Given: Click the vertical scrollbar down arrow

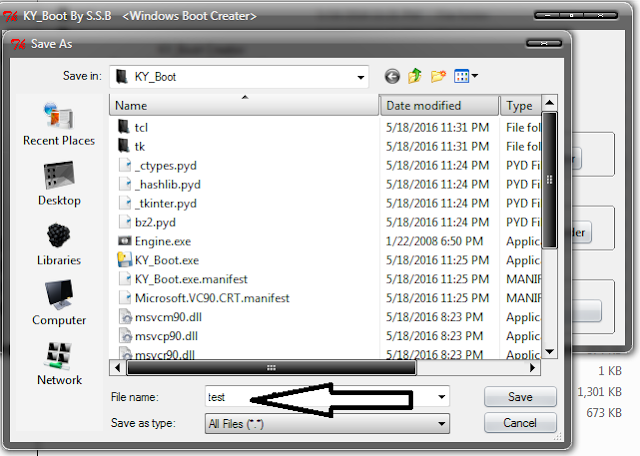Looking at the screenshot, I should click(x=549, y=351).
